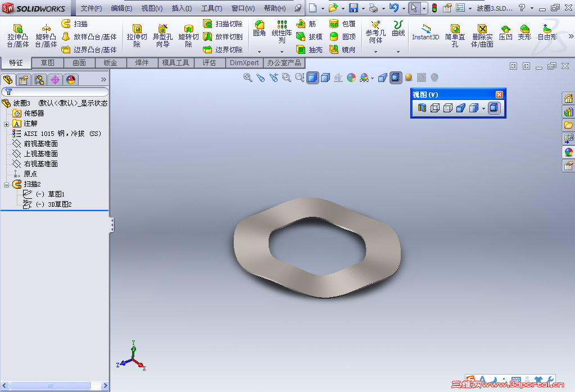
Task: Click the 圆顶 dome tool
Action: [x=342, y=37]
